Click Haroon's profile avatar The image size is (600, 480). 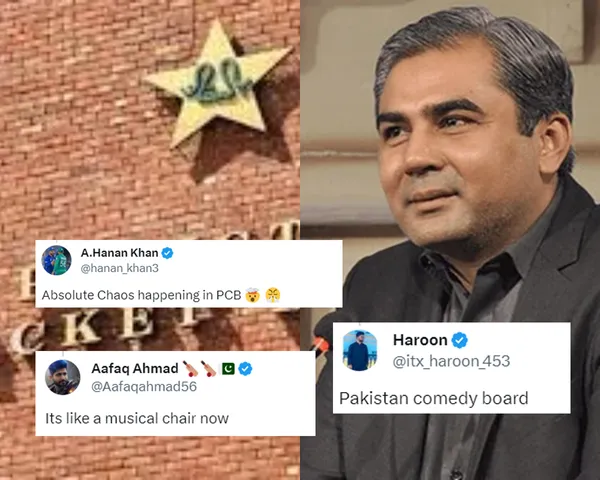pyautogui.click(x=360, y=350)
